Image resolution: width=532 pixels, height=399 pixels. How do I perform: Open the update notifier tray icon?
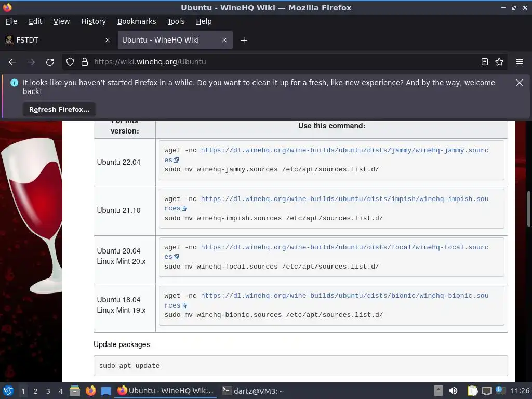(500, 390)
